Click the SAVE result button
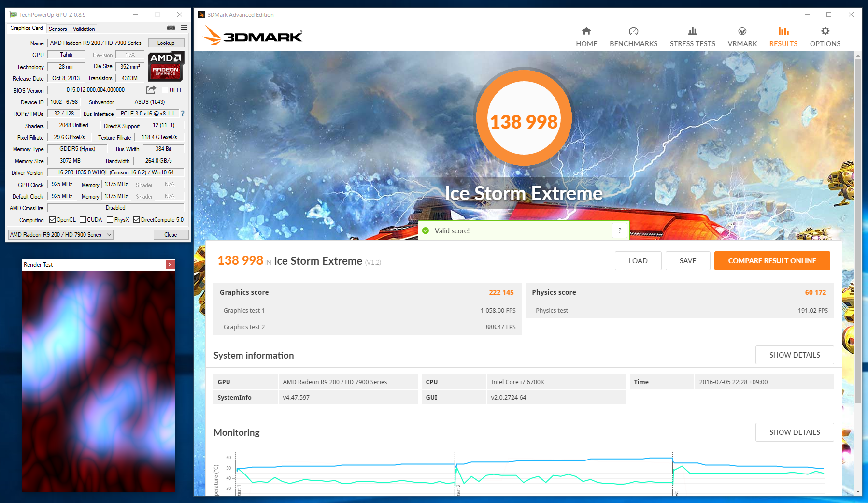Image resolution: width=868 pixels, height=503 pixels. pyautogui.click(x=688, y=260)
